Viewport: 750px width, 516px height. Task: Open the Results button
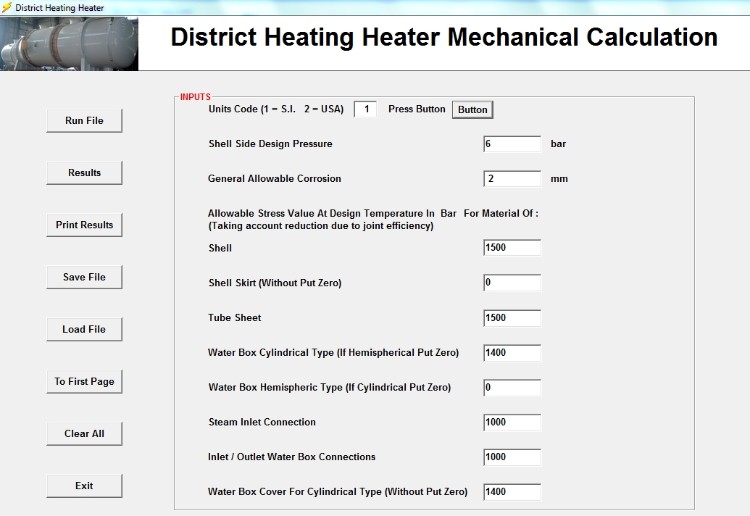(x=84, y=173)
